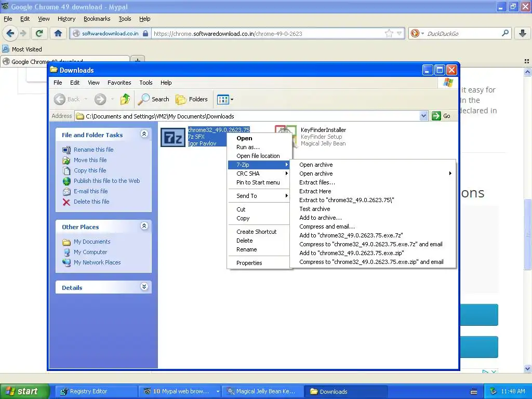This screenshot has width=532, height=399.
Task: Select the 7z chrome32 file icon
Action: pyautogui.click(x=173, y=137)
